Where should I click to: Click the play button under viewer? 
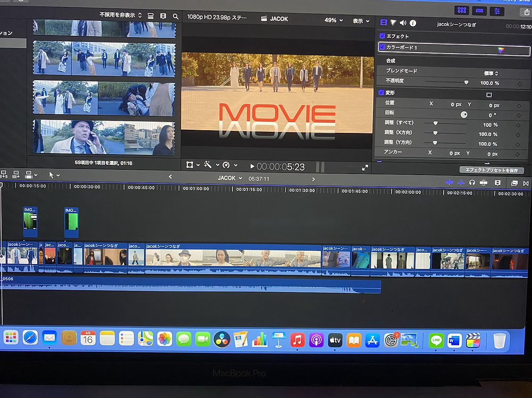pos(252,166)
